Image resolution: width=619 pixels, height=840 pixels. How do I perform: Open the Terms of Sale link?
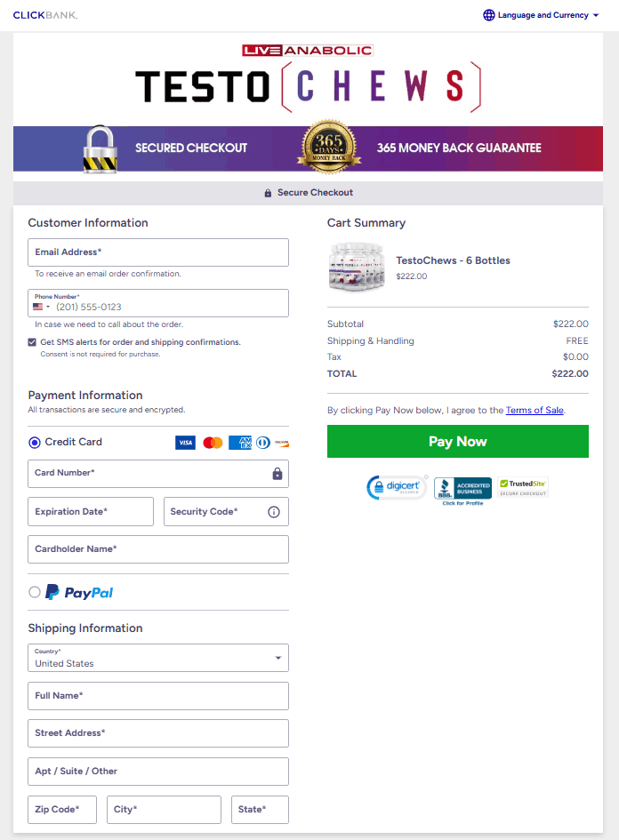535,409
